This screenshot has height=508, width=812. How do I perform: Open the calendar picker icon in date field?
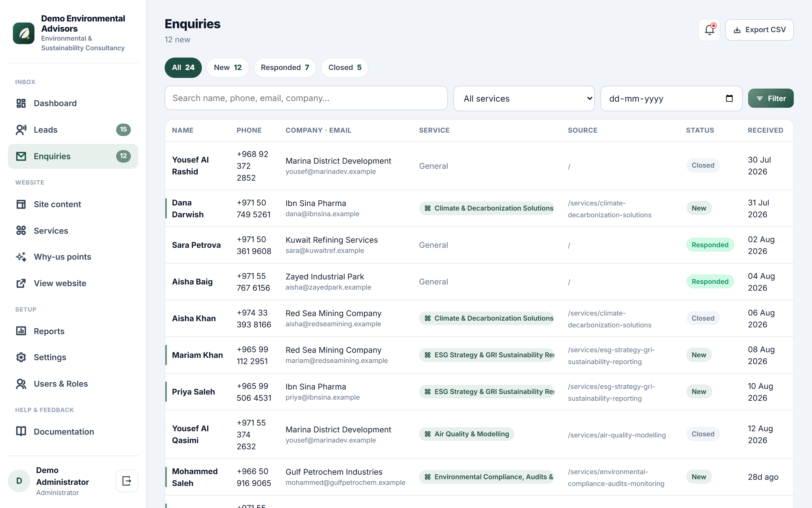coord(729,98)
